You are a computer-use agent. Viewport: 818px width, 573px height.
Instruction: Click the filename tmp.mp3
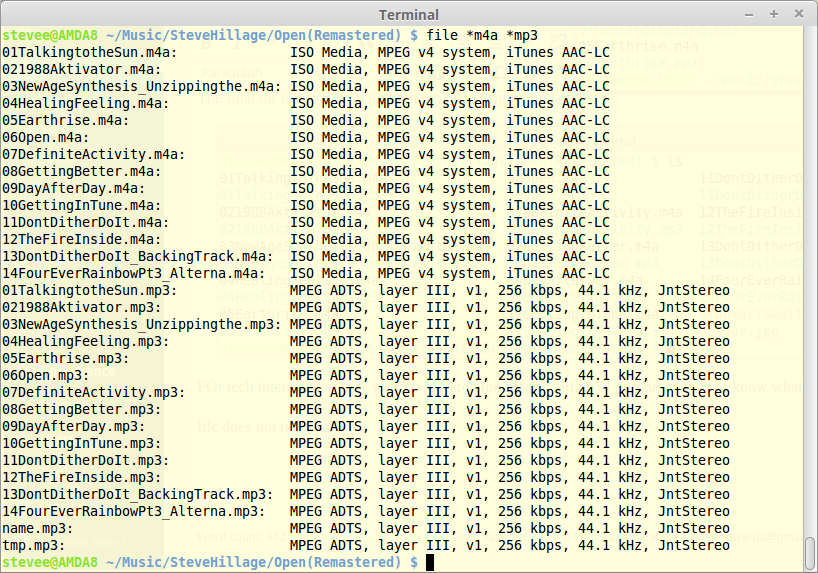click(x=31, y=545)
